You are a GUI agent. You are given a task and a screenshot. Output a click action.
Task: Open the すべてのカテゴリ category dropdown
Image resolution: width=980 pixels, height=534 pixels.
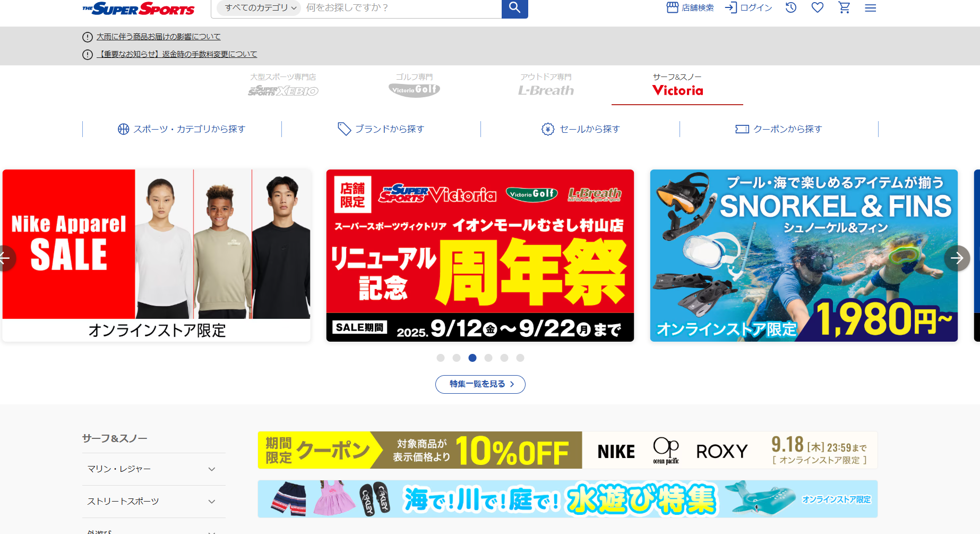pos(259,8)
